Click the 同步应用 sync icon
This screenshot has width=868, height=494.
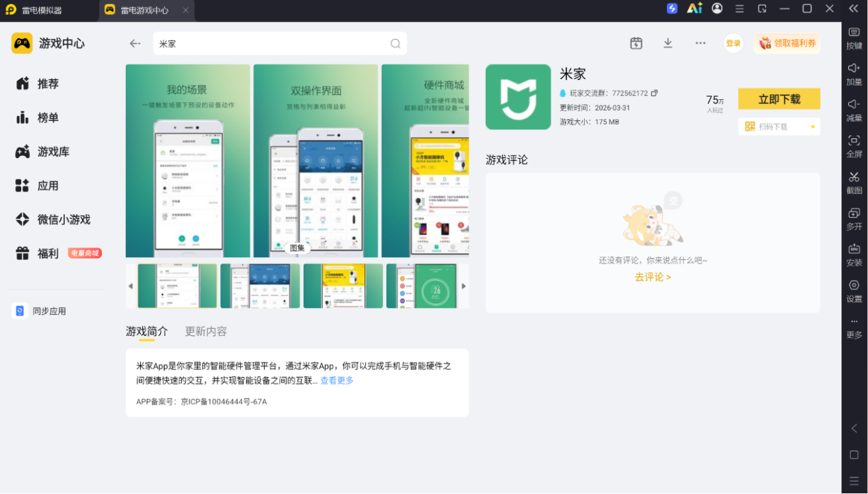click(20, 311)
